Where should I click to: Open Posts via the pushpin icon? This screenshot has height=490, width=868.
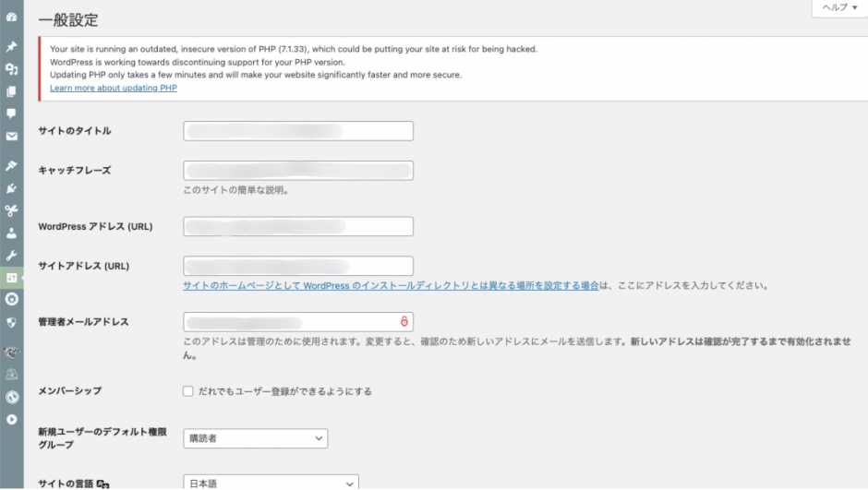(x=11, y=46)
